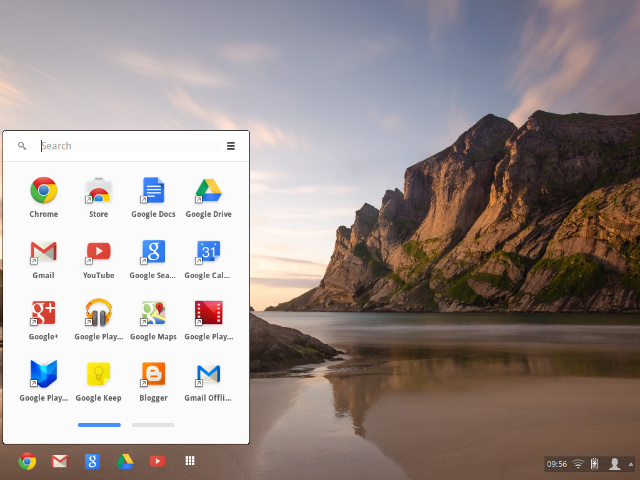This screenshot has height=480, width=640.
Task: Focus the launcher Search field
Action: point(131,146)
